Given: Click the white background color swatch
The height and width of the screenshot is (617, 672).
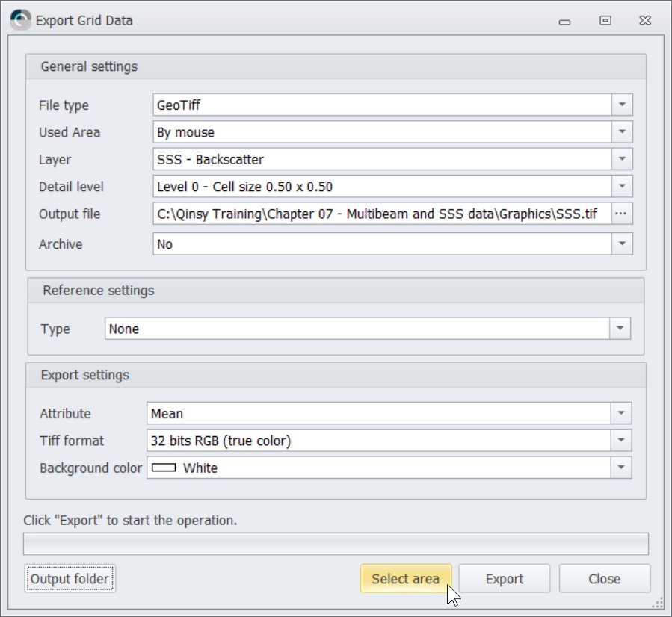Looking at the screenshot, I should [x=163, y=468].
